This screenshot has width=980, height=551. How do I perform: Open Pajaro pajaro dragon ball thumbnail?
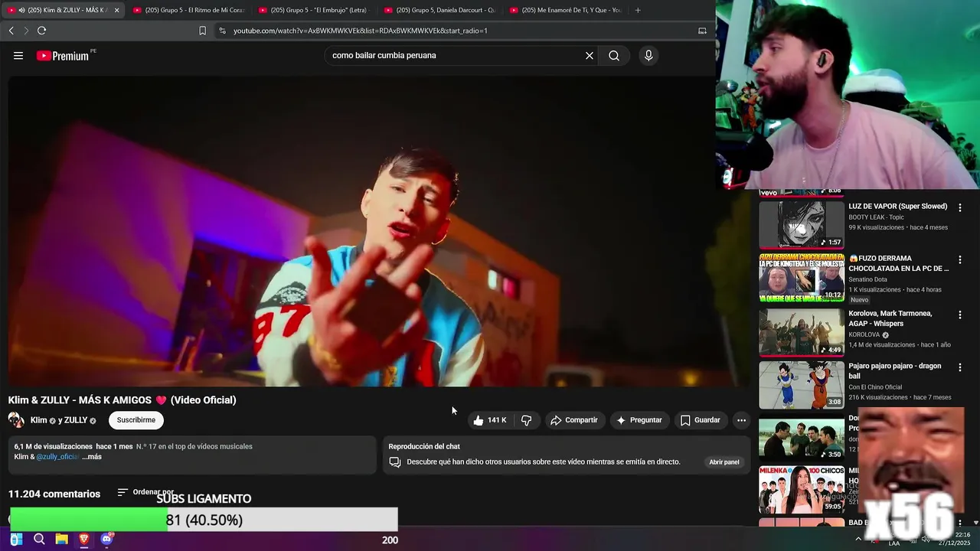[802, 385]
